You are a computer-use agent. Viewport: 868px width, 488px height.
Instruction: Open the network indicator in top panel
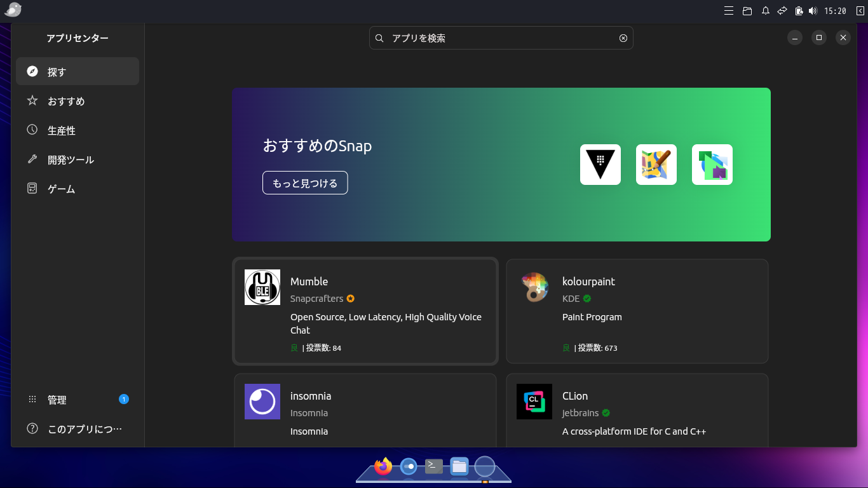[782, 11]
